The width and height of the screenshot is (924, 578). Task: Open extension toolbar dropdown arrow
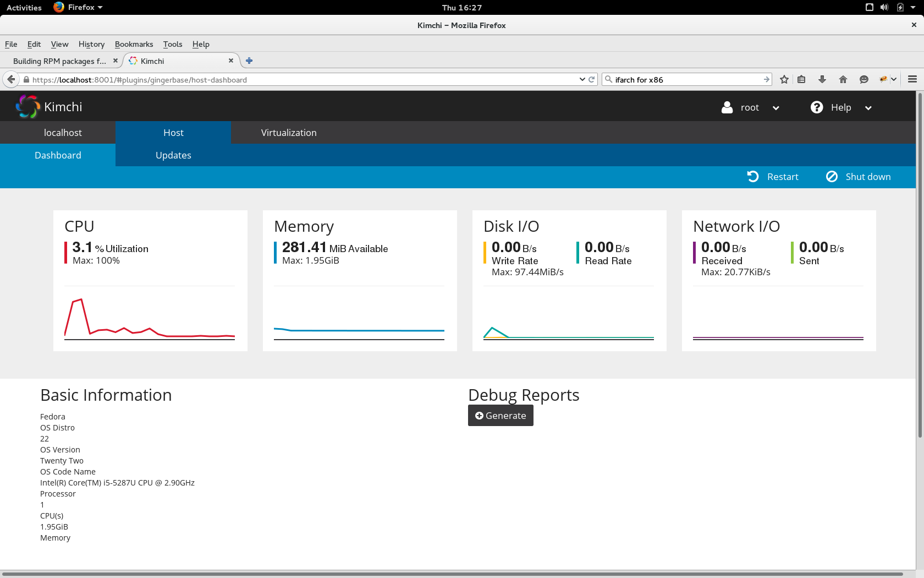tap(894, 79)
